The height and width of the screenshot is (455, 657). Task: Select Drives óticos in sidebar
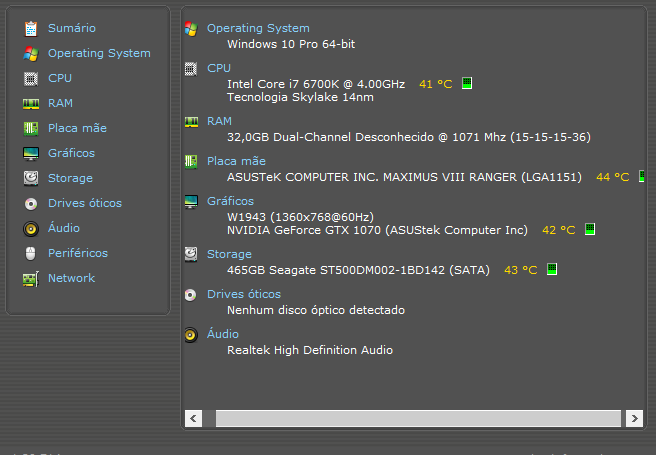(x=85, y=203)
